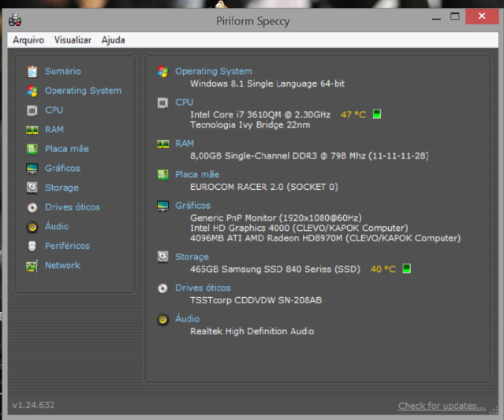Click the Placa mãe board icon in sidebar
This screenshot has height=420, width=504.
coord(32,149)
